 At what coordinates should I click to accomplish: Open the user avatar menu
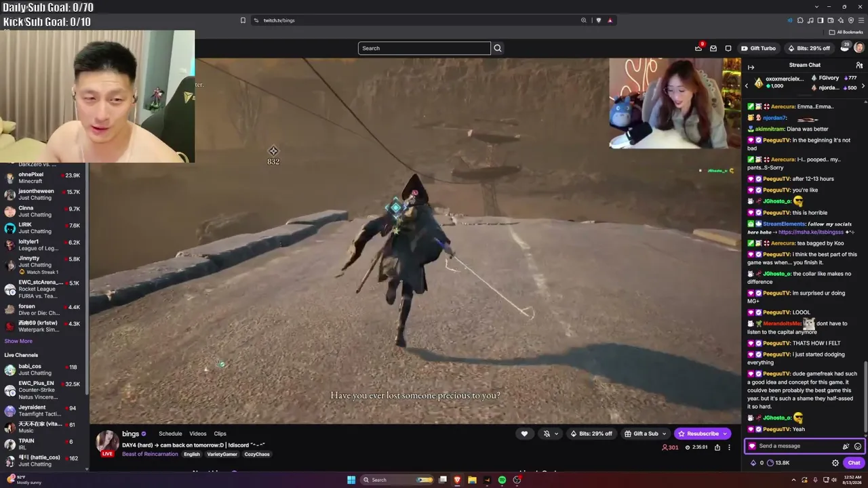859,48
